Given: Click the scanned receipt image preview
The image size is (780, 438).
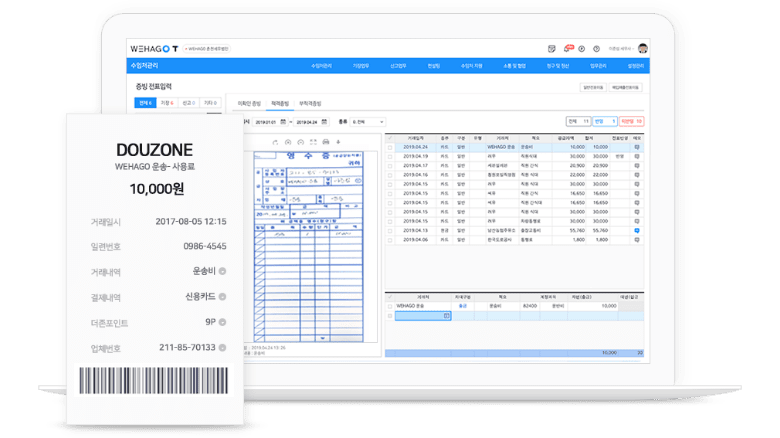Looking at the screenshot, I should [308, 246].
